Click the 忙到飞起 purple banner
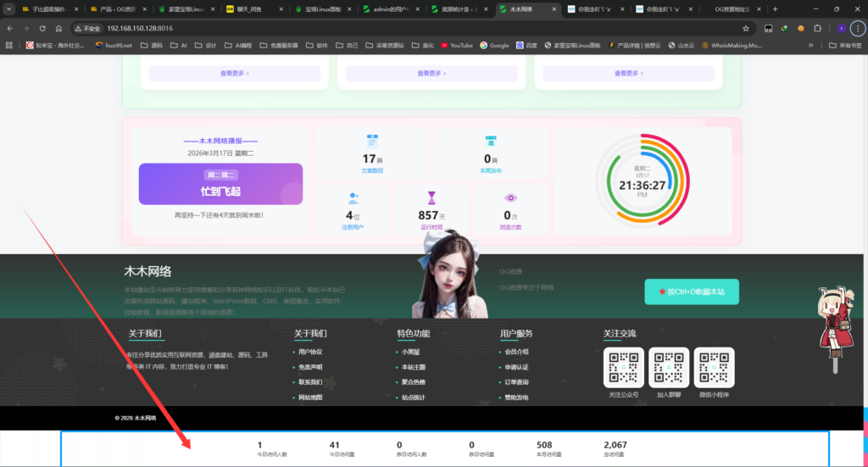Screen dimensions: 868x467 [220, 184]
